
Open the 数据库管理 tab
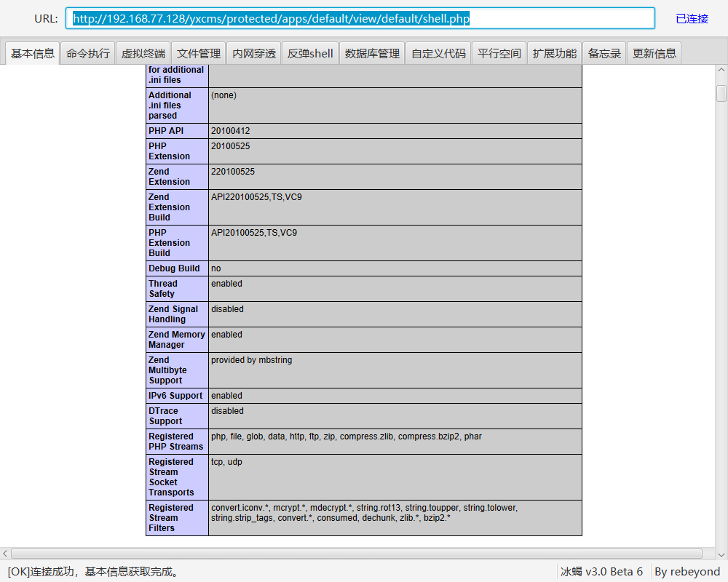pyautogui.click(x=372, y=52)
